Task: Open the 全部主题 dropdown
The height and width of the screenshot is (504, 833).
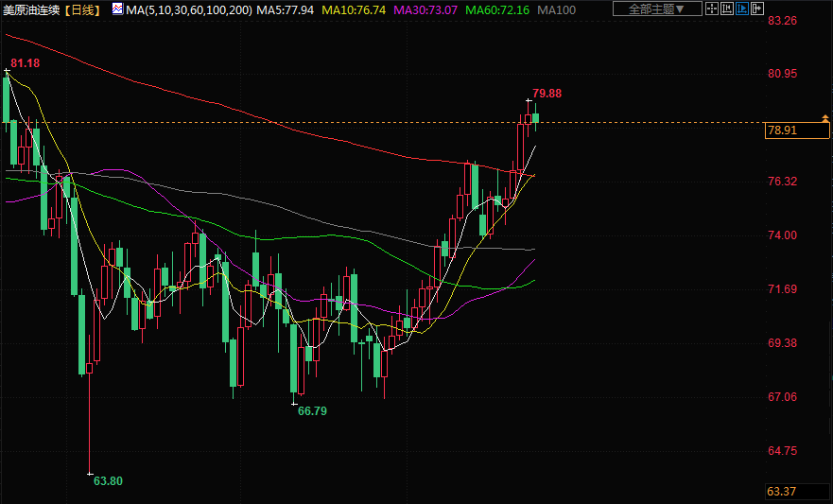Action: [x=656, y=9]
